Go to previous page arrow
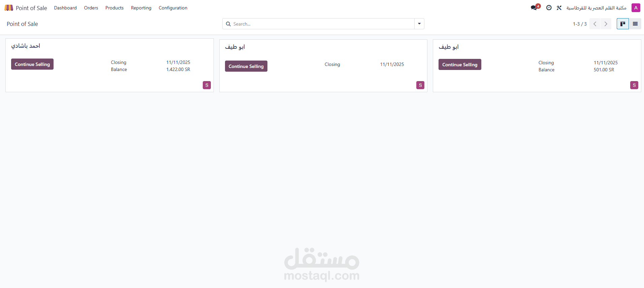This screenshot has width=644, height=288. tap(595, 24)
